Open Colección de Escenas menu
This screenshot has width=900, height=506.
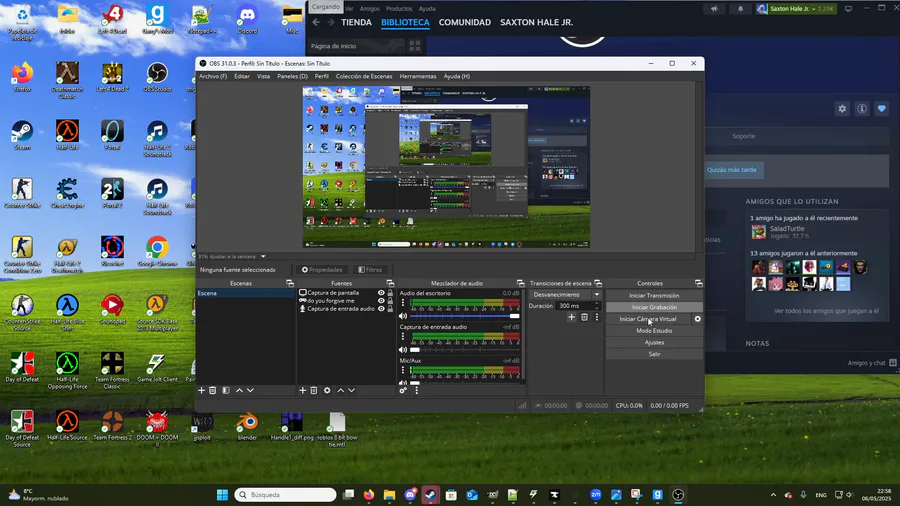tap(364, 76)
